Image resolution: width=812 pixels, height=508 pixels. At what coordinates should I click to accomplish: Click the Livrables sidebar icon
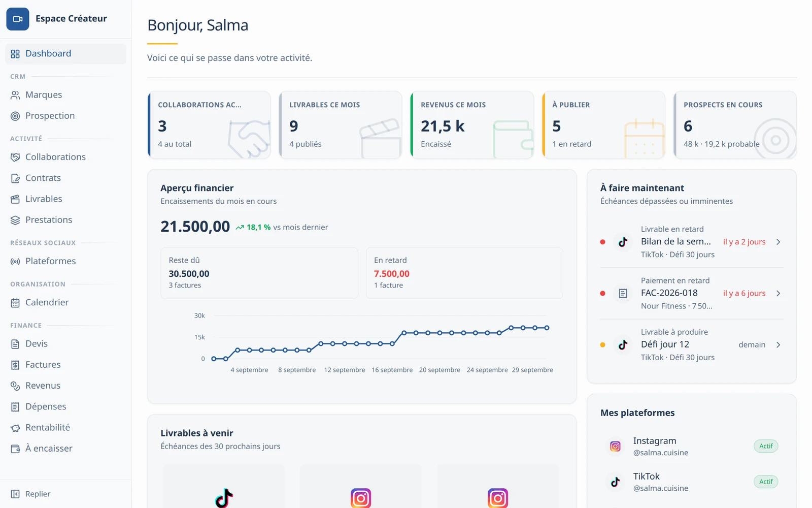point(15,199)
